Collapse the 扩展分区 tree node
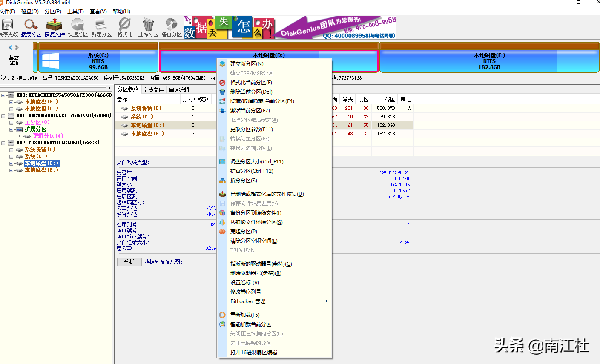Image resolution: width=600 pixels, height=364 pixels. 11,129
